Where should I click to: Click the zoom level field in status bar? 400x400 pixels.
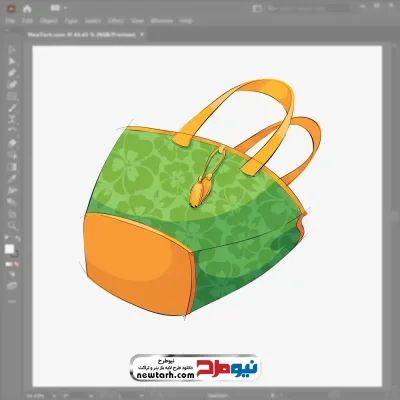36,396
